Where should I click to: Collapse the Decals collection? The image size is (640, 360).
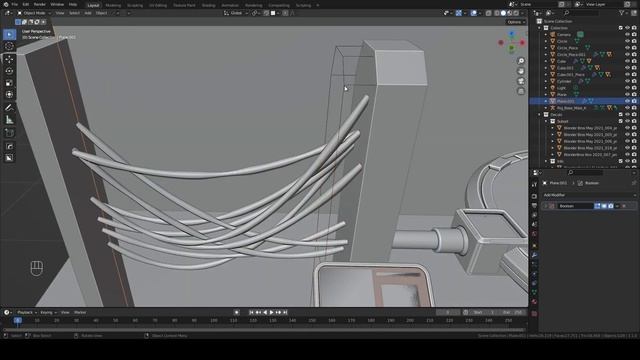click(540, 115)
